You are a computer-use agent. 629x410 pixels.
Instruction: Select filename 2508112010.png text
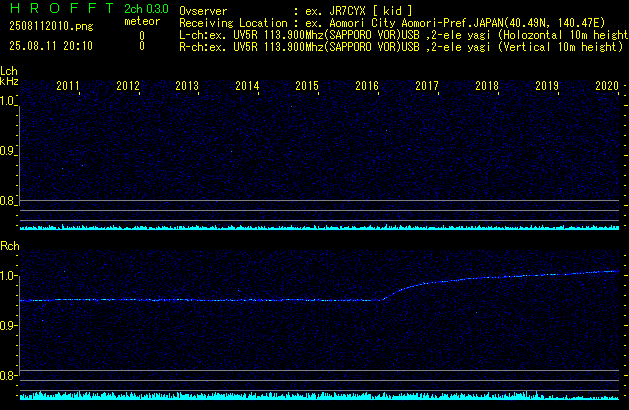tap(51, 26)
